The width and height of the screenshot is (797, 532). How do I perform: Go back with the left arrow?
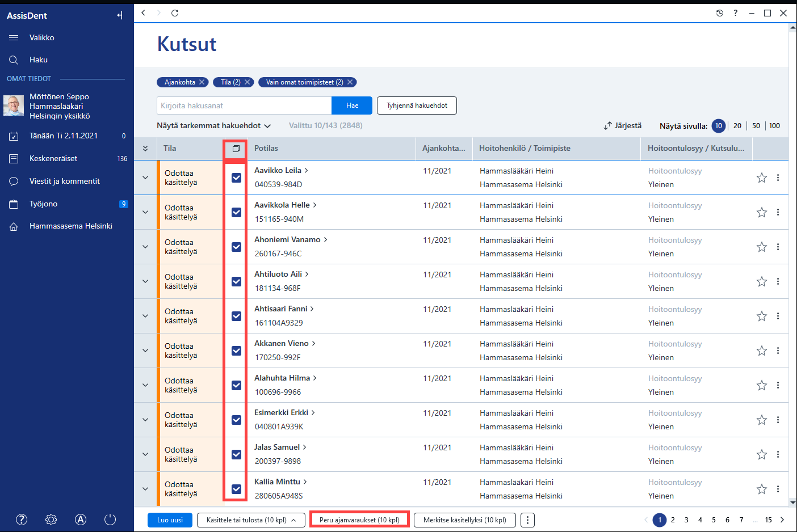pyautogui.click(x=144, y=12)
